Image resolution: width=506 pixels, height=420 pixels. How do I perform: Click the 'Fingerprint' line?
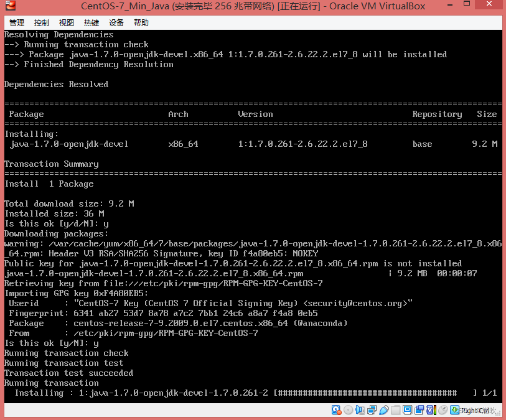pyautogui.click(x=163, y=313)
